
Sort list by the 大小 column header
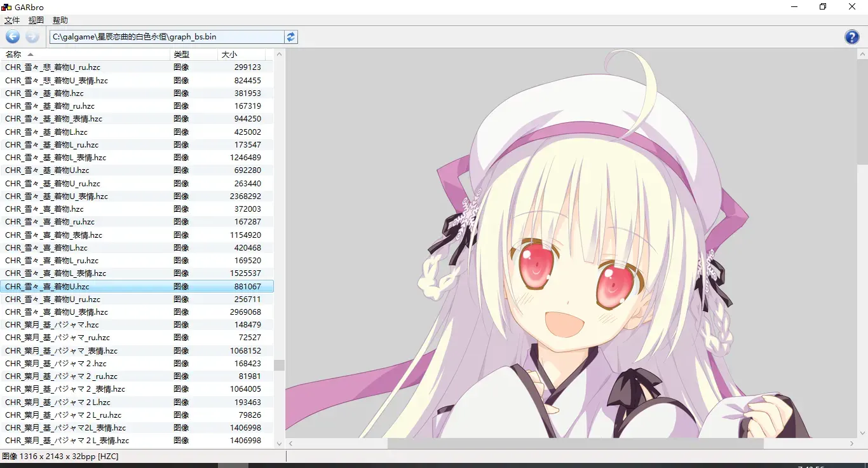tap(241, 55)
